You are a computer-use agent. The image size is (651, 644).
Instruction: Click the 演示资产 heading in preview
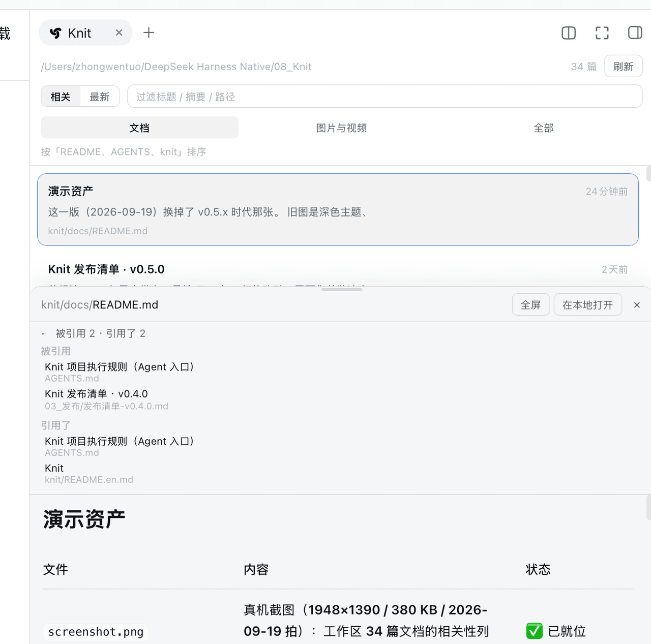84,519
